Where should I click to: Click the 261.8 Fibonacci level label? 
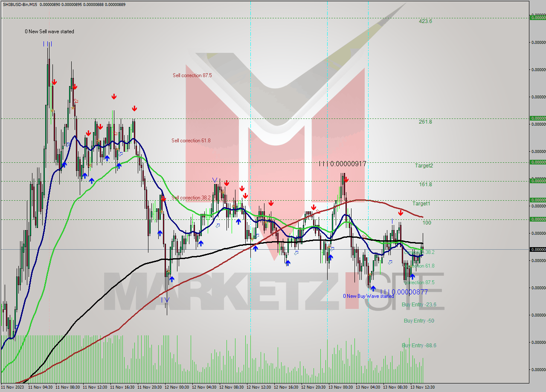(x=425, y=122)
